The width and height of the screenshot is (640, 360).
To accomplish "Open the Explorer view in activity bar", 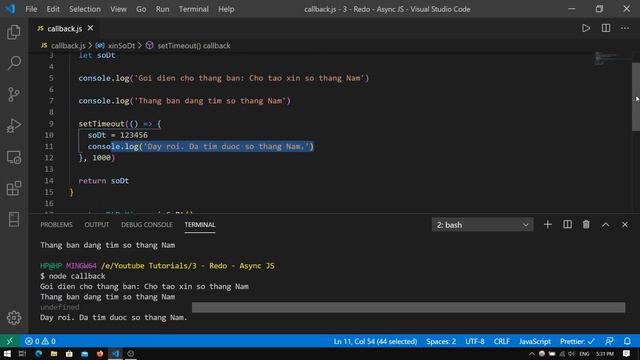I will pyautogui.click(x=14, y=32).
